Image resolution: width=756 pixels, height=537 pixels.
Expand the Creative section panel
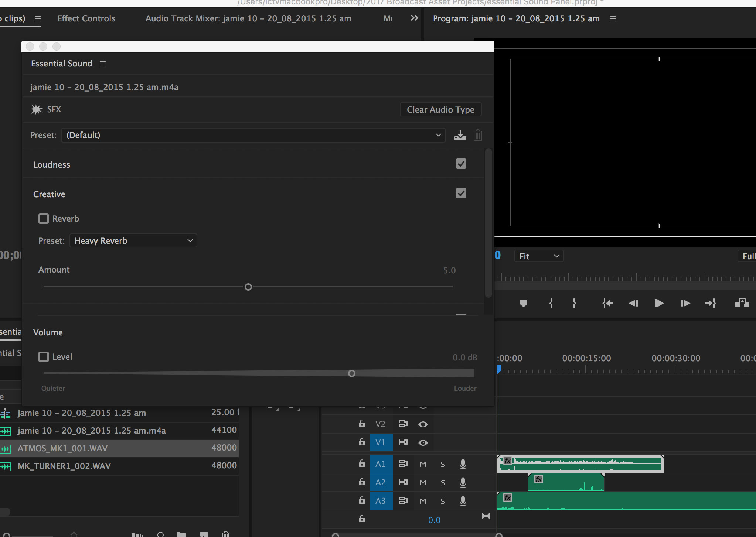[x=50, y=194]
